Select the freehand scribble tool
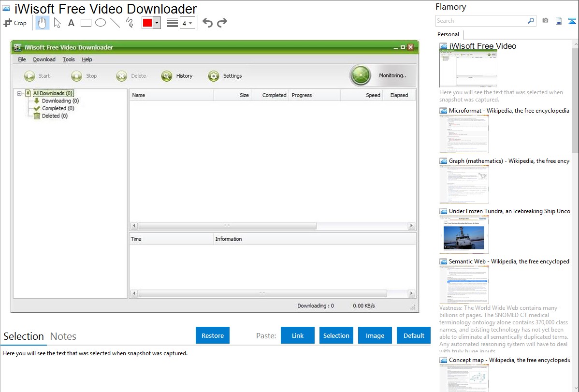Viewport: 579px width, 392px height. [130, 23]
